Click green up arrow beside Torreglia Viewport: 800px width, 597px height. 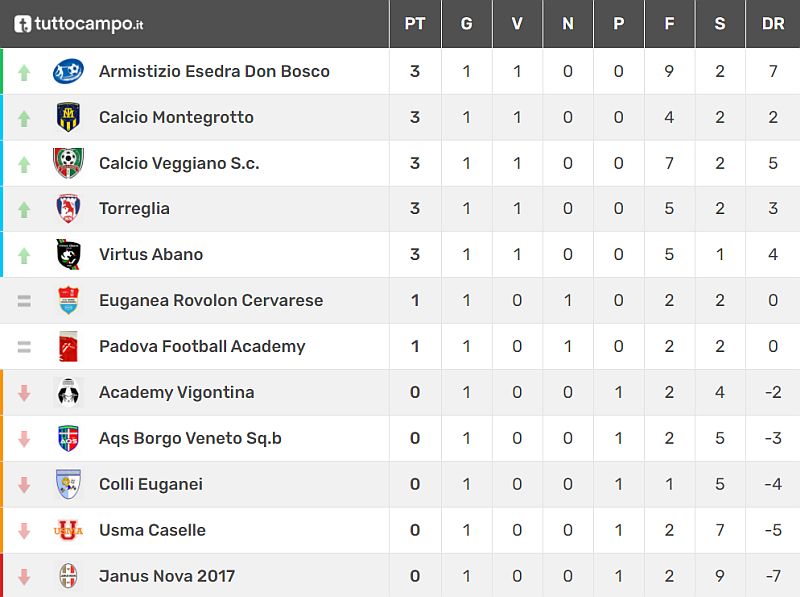[x=24, y=210]
